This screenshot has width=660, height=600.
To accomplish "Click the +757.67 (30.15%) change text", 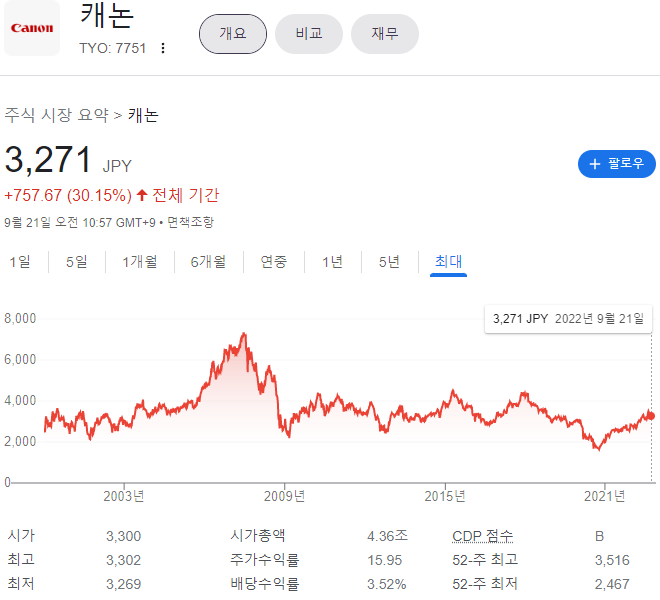I will pyautogui.click(x=68, y=195).
